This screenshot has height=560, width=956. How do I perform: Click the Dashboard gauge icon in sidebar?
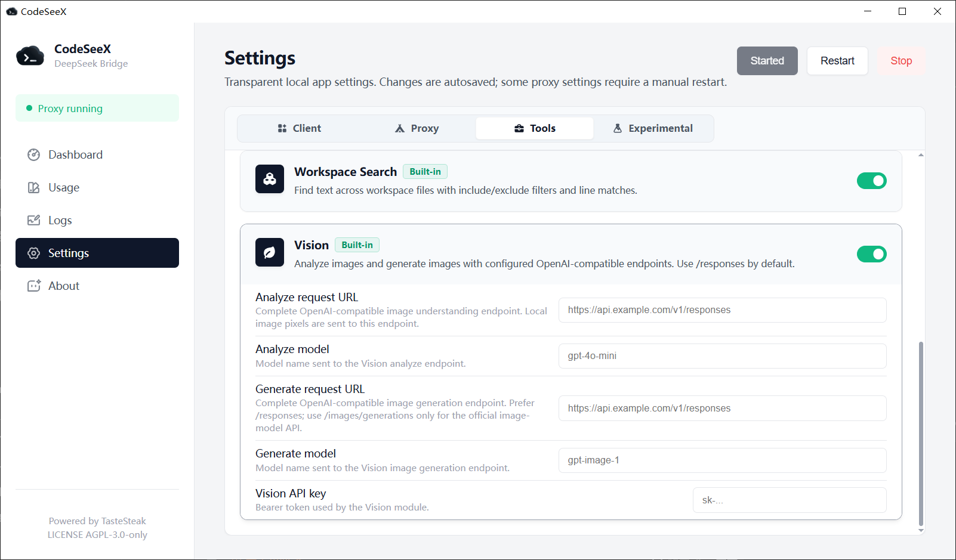coord(34,154)
